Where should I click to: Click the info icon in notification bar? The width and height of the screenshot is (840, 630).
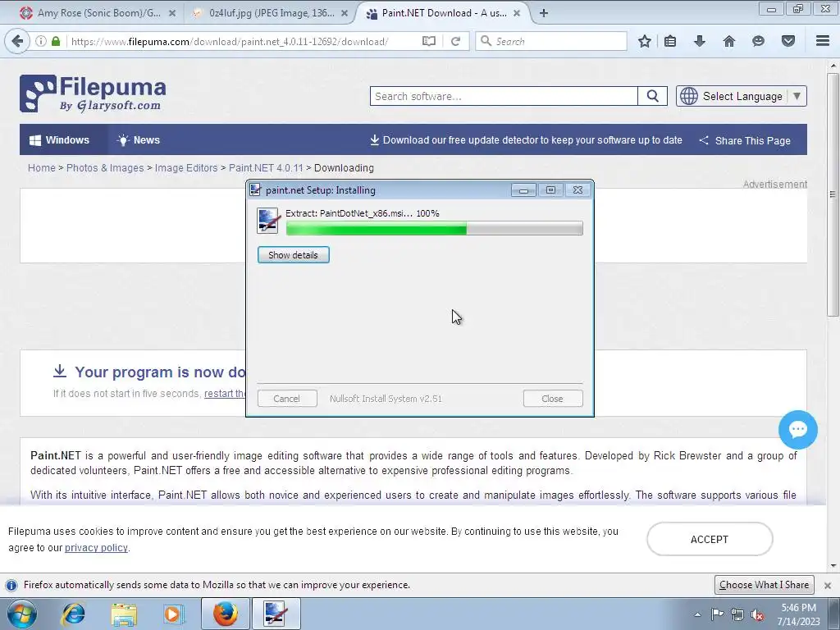pyautogui.click(x=11, y=585)
